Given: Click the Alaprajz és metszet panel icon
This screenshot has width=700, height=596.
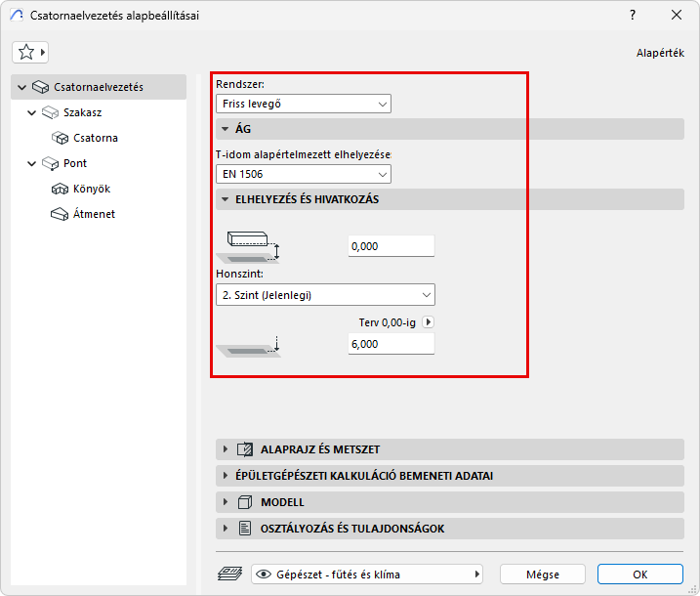Looking at the screenshot, I should [x=245, y=449].
